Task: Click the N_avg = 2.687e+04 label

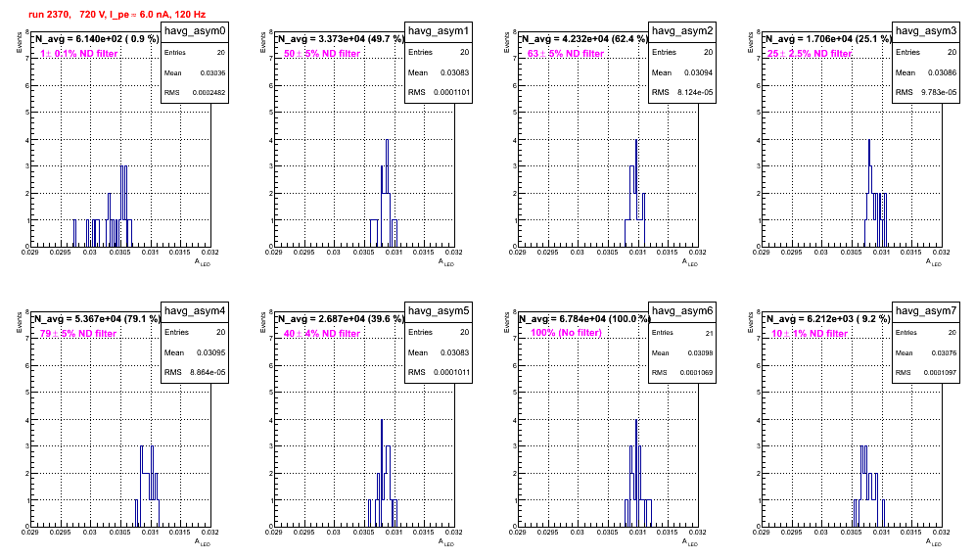Action: pos(341,318)
